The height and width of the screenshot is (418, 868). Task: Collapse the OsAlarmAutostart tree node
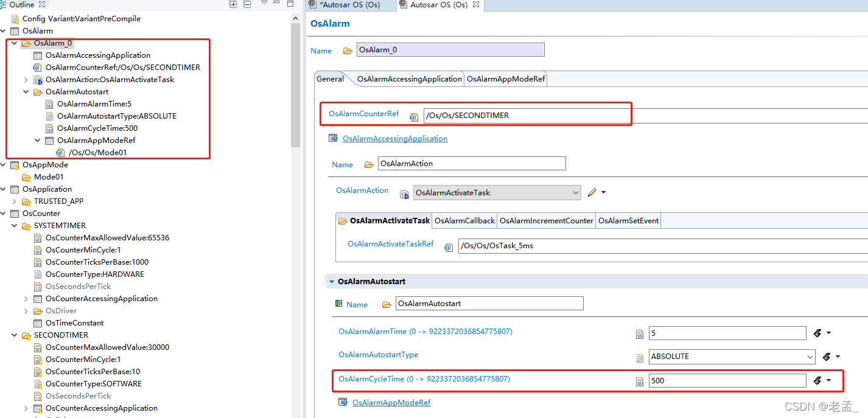(x=26, y=92)
